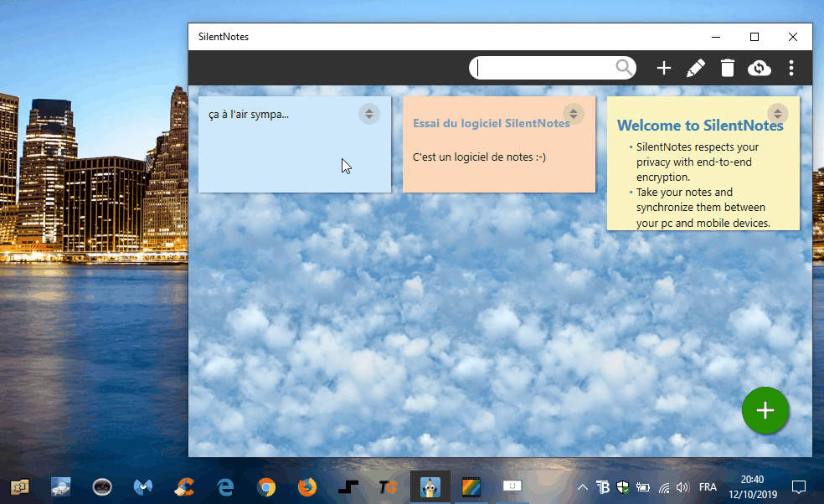Click the TB tray icon
The height and width of the screenshot is (504, 824).
(603, 488)
